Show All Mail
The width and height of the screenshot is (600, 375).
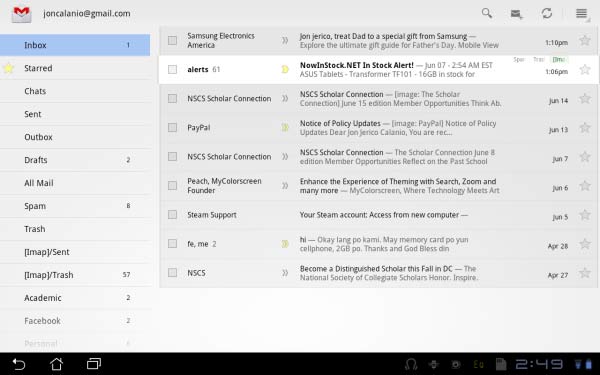coord(75,183)
